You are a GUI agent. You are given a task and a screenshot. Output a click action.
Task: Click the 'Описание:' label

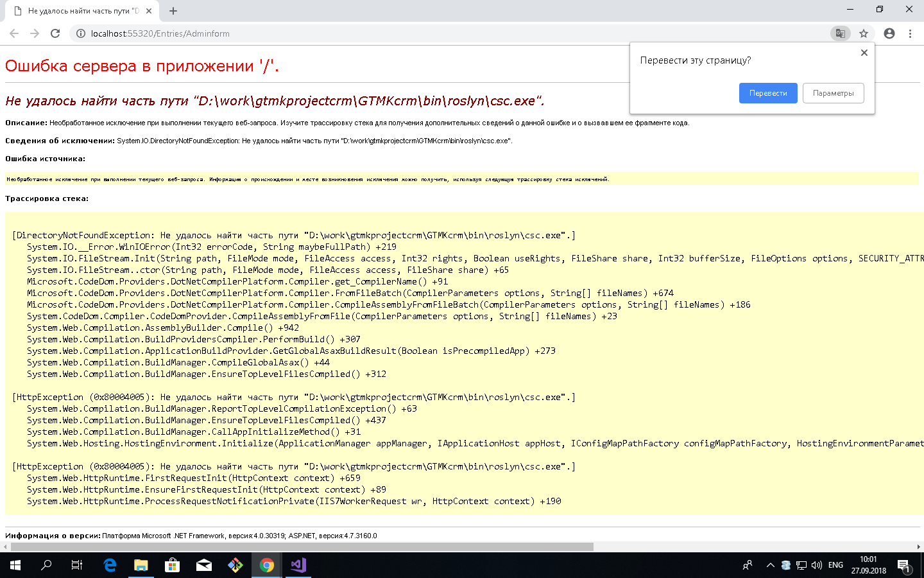(x=26, y=123)
